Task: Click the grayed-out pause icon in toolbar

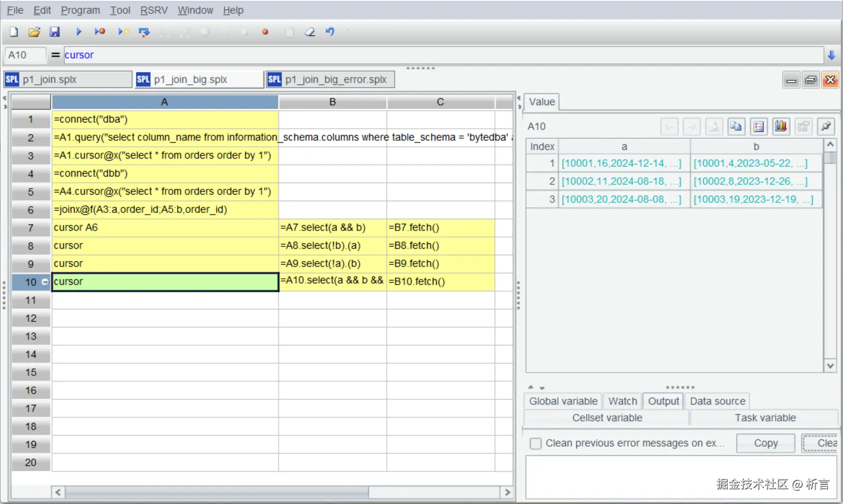Action: coord(225,32)
